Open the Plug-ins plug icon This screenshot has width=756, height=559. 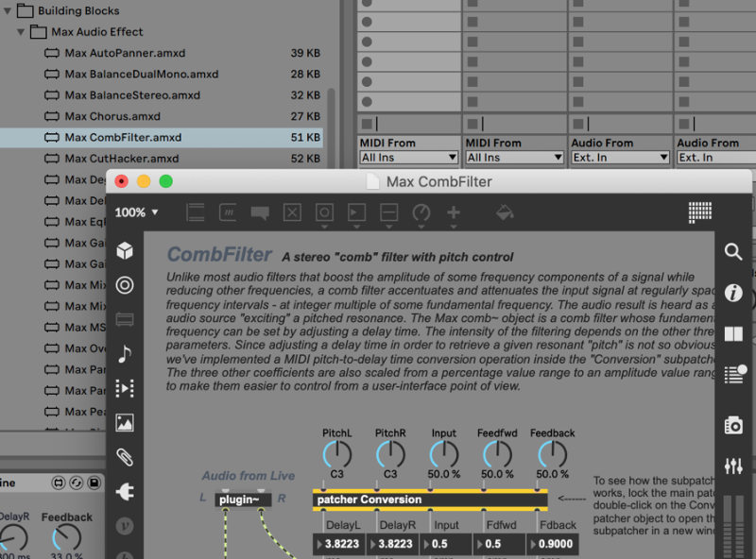click(x=125, y=492)
